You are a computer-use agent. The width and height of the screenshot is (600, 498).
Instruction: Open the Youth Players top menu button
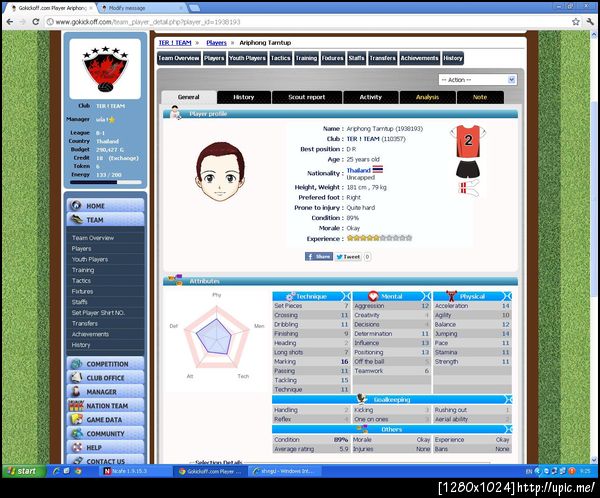(x=247, y=58)
